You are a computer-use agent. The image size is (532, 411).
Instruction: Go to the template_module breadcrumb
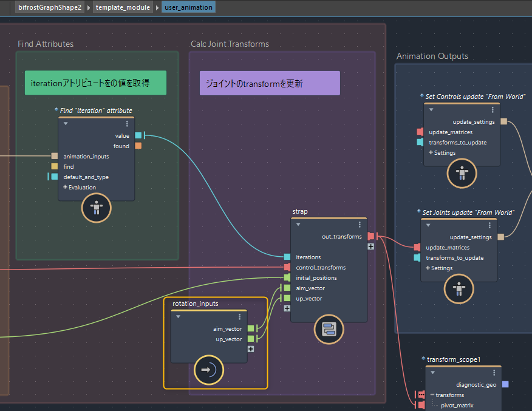[123, 7]
